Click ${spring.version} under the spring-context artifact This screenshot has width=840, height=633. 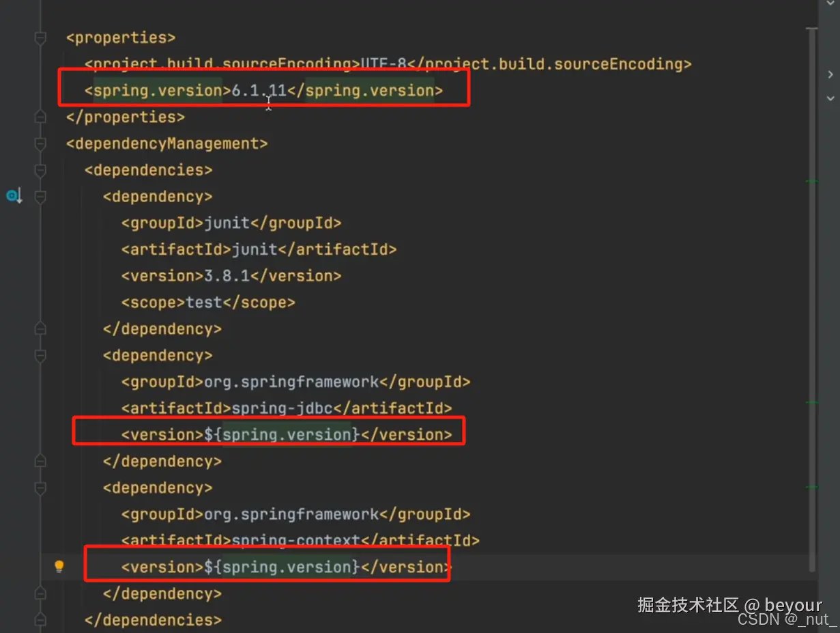coord(282,567)
